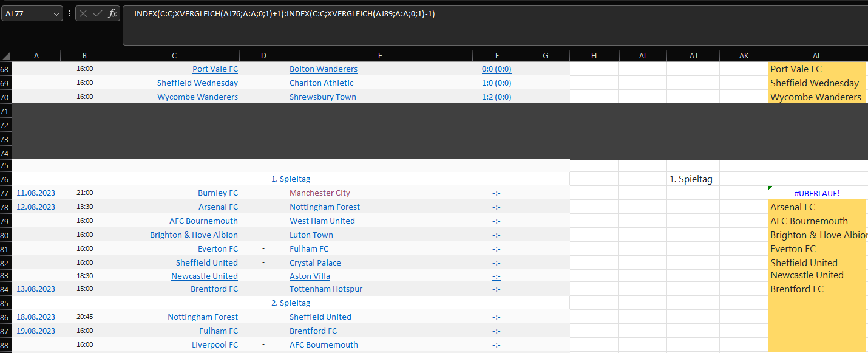Select the 15:00 kickoff time cell
868x353 pixels.
(85, 289)
